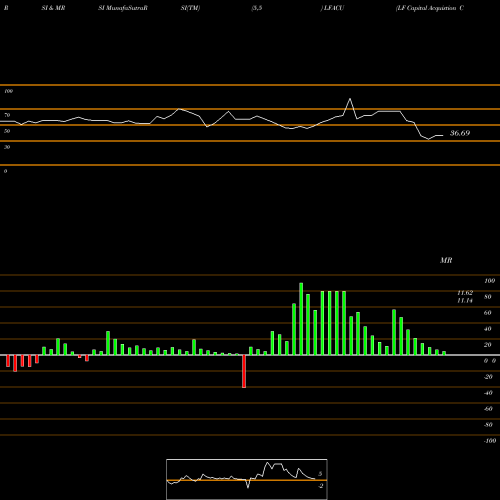This screenshot has width=500, height=500.
Task: Click the current RSI value 36.69
Action: [x=460, y=133]
